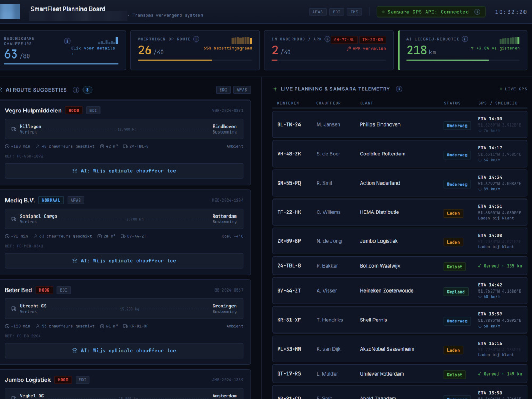
Task: Click info icon beside Live Planning & Samsara Telemetry
Action: (x=399, y=89)
